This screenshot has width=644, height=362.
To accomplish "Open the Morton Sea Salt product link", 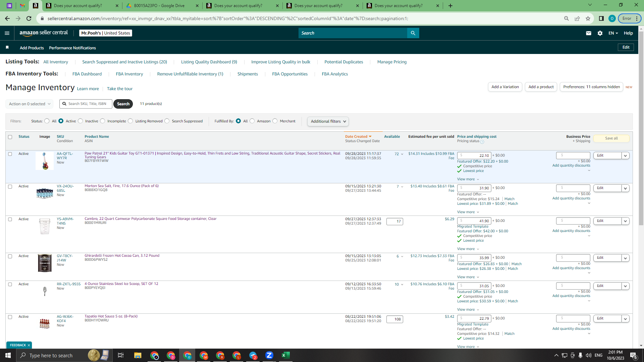I will point(121,186).
